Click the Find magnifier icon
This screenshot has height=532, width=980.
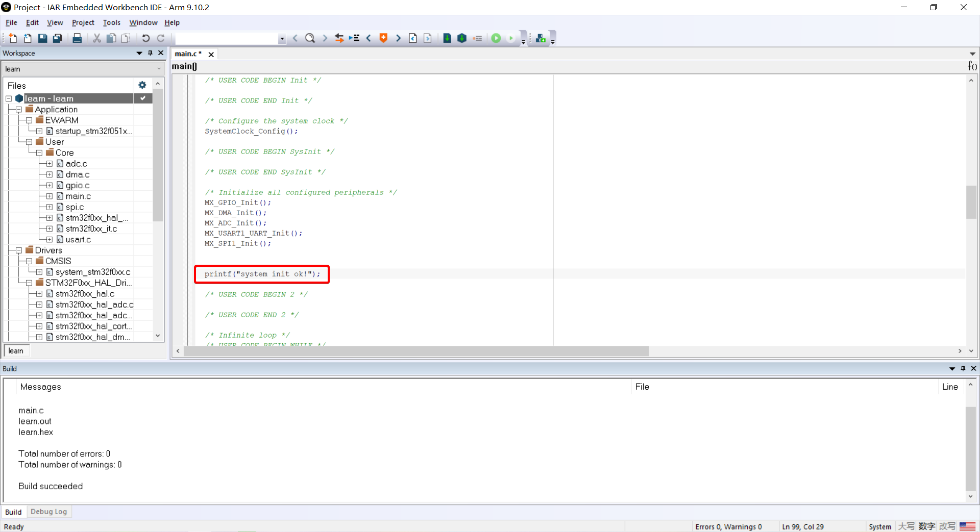coord(310,38)
